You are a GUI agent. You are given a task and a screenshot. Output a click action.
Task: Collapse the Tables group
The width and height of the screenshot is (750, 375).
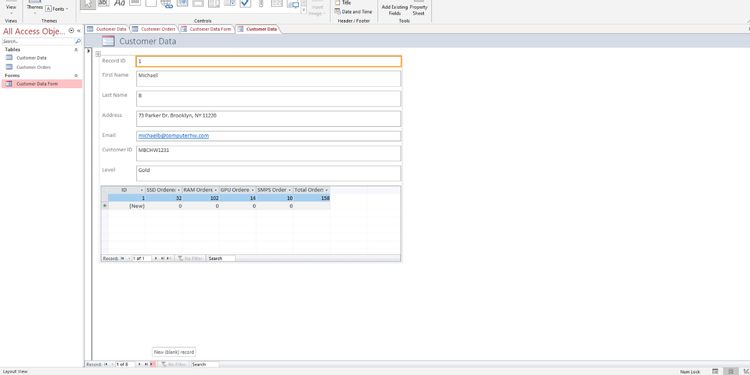pos(76,50)
